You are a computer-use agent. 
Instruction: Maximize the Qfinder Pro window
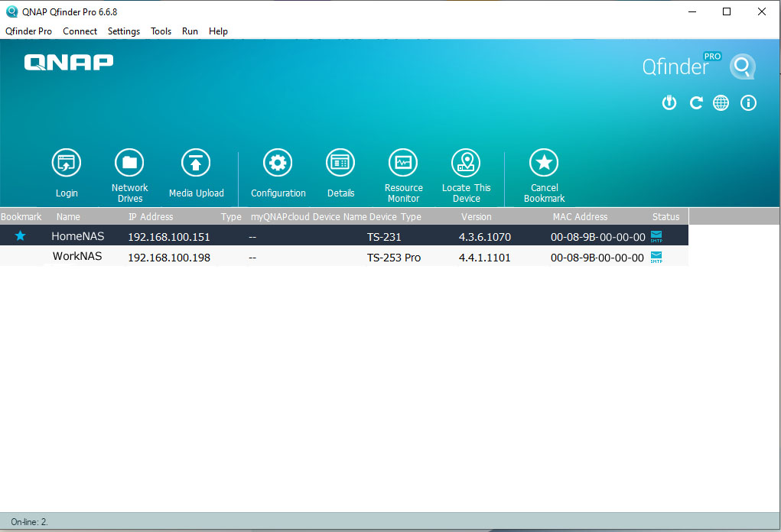tap(727, 11)
